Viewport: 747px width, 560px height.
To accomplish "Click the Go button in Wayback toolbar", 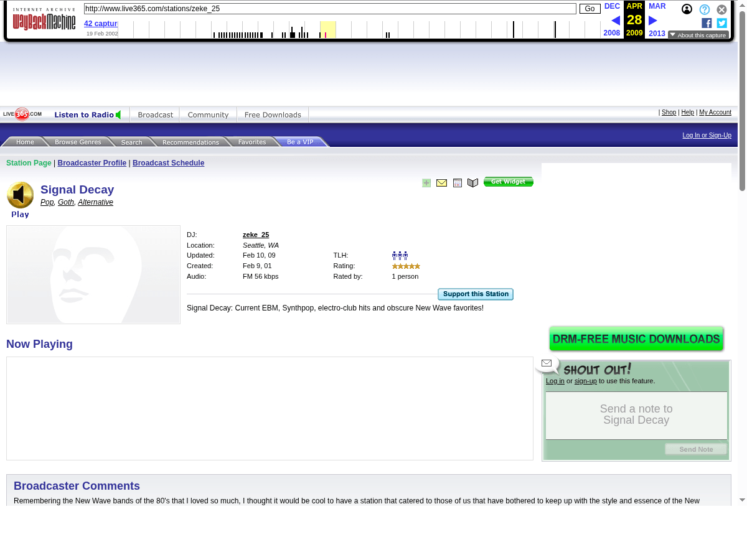I will click(590, 9).
